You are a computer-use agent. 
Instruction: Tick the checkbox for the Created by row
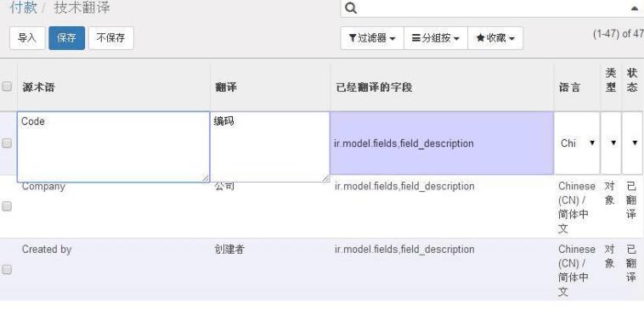[x=7, y=269]
